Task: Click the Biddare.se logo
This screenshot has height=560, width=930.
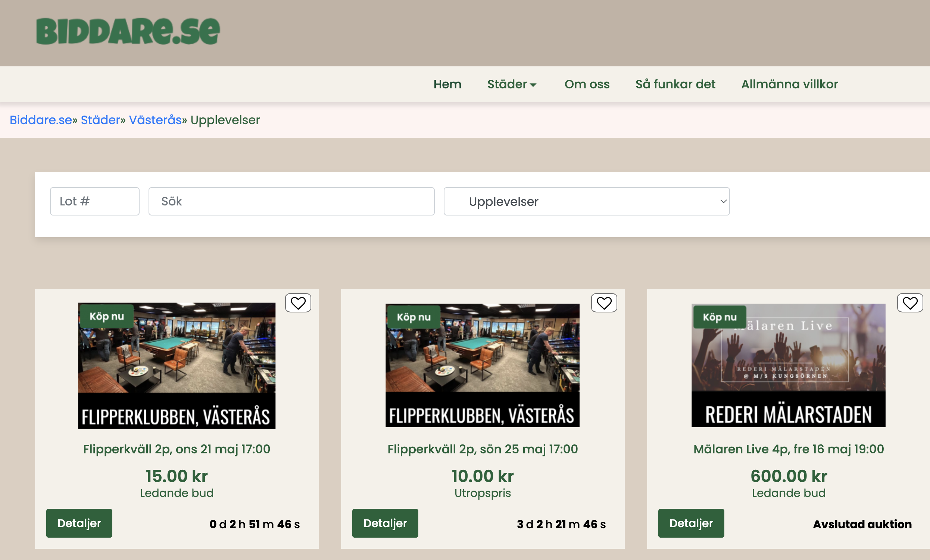Action: coord(128,31)
